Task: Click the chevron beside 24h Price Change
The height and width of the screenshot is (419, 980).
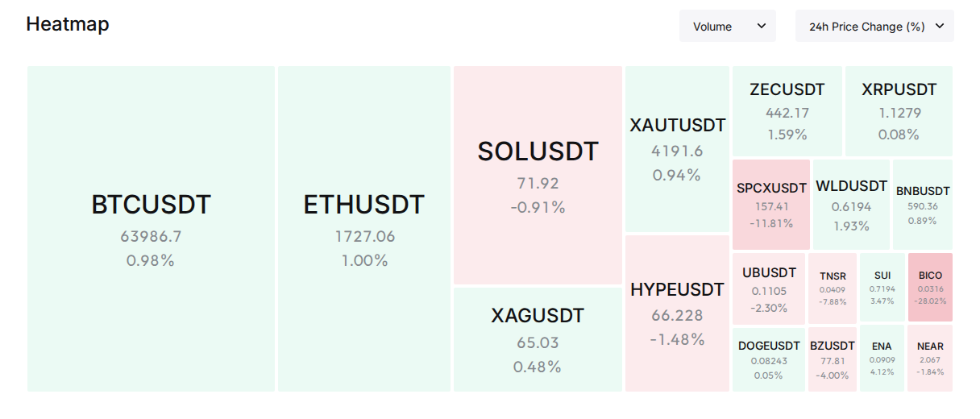Action: point(939,26)
